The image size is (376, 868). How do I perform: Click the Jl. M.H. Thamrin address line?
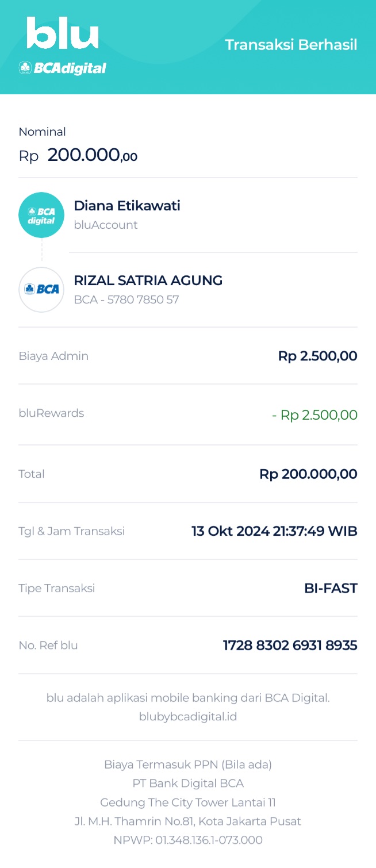click(188, 821)
